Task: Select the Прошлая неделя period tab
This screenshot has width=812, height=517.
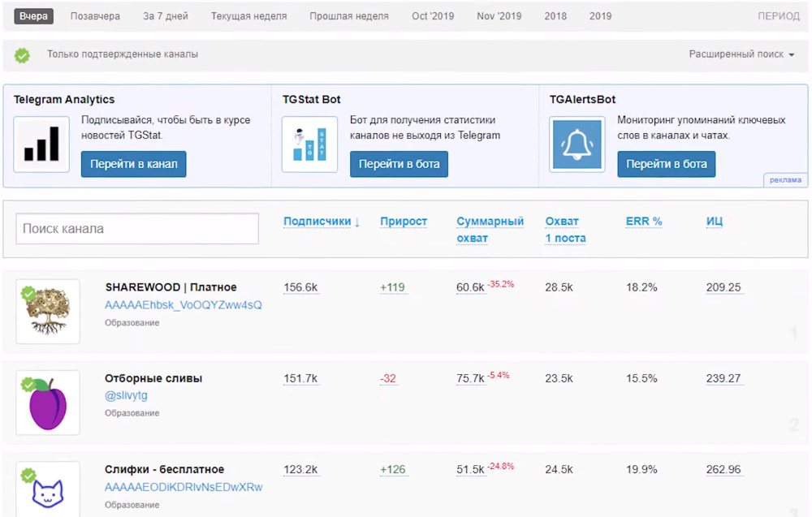Action: coord(348,16)
